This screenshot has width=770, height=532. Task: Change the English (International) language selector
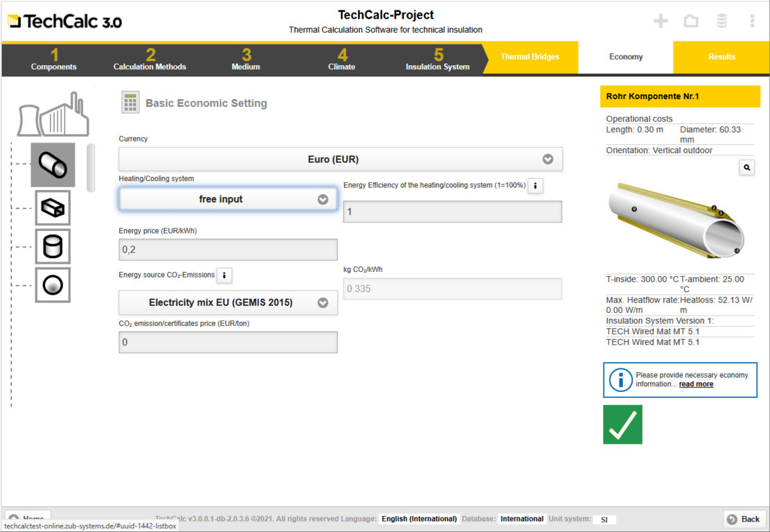coord(419,519)
